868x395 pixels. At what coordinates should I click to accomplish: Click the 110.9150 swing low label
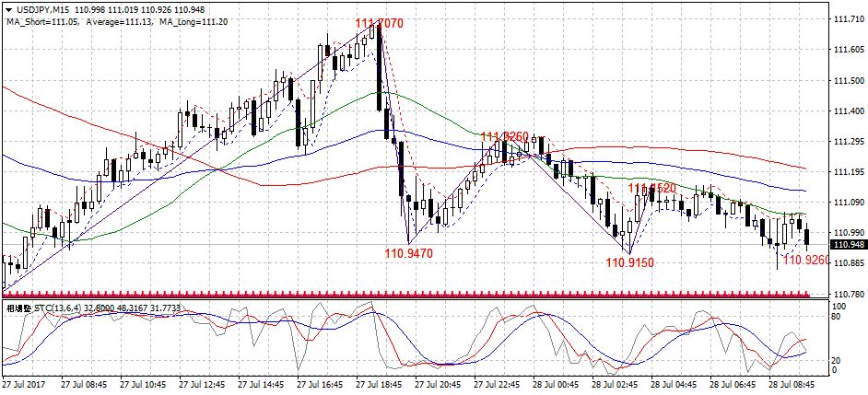pos(629,262)
